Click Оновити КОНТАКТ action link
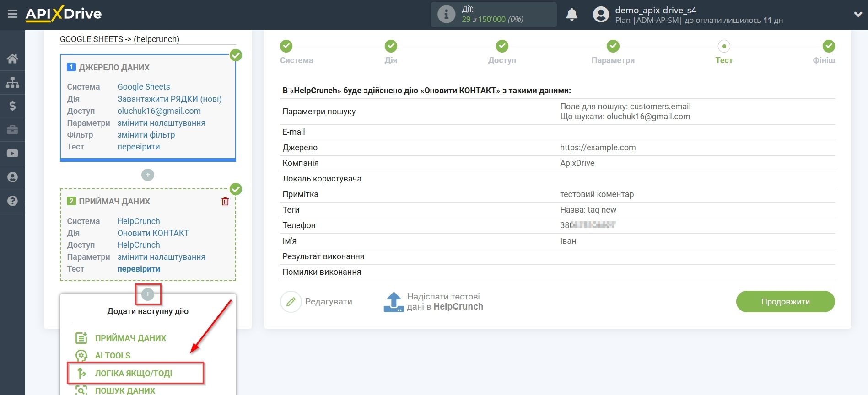This screenshot has height=395, width=868. (153, 233)
